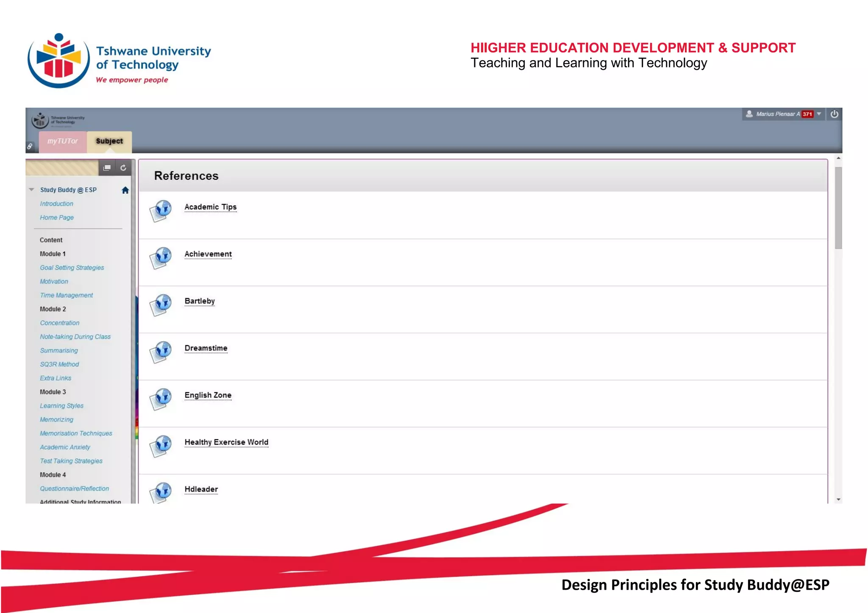The height and width of the screenshot is (613, 868).
Task: Open course menu in new window icon
Action: [x=107, y=168]
